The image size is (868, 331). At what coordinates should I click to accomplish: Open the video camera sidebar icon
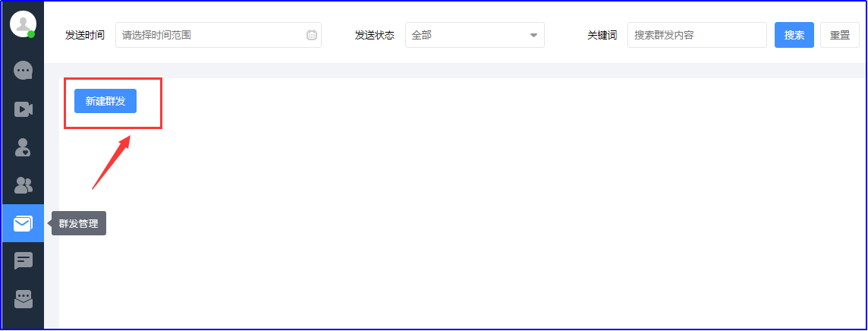(24, 109)
